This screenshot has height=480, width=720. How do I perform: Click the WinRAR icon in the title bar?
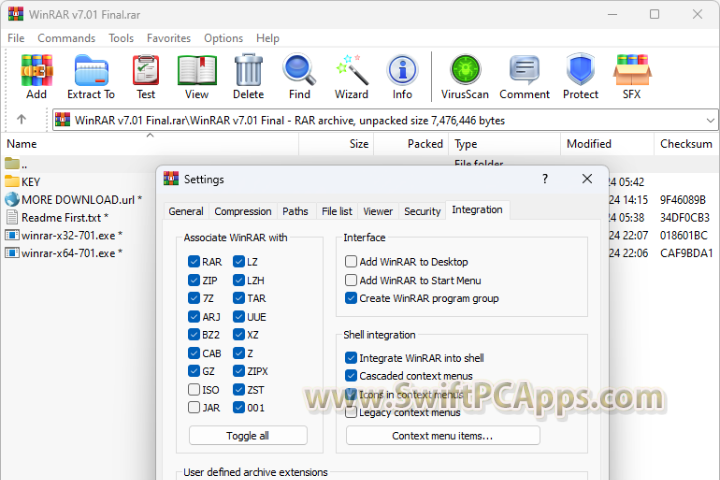pyautogui.click(x=16, y=14)
